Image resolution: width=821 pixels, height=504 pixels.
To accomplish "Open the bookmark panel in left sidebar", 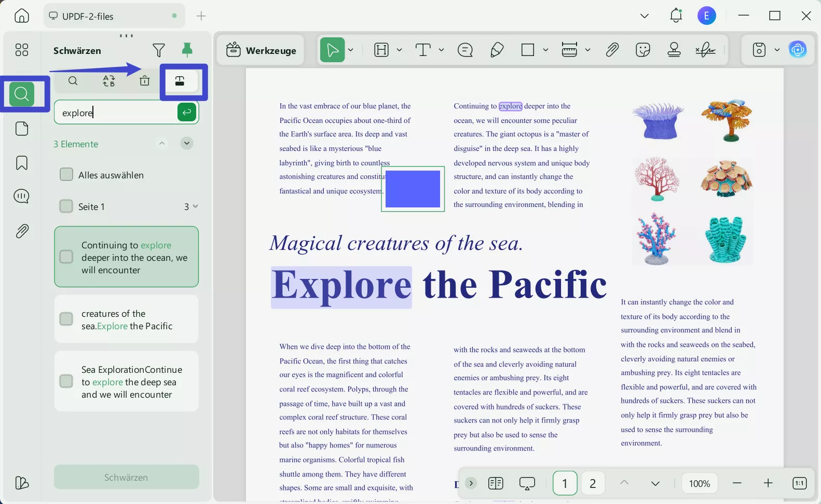I will tap(22, 163).
